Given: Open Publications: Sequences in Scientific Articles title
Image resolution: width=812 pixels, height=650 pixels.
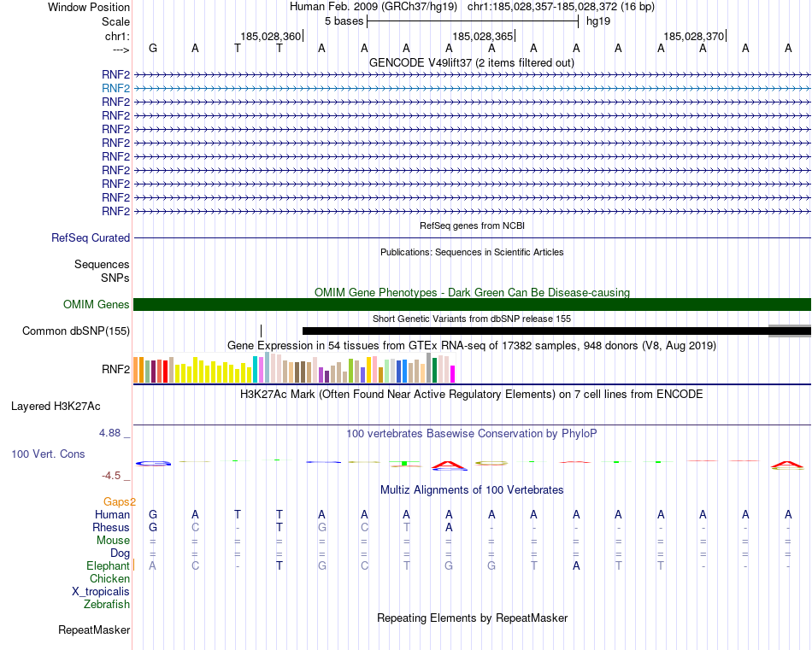Looking at the screenshot, I should [472, 252].
